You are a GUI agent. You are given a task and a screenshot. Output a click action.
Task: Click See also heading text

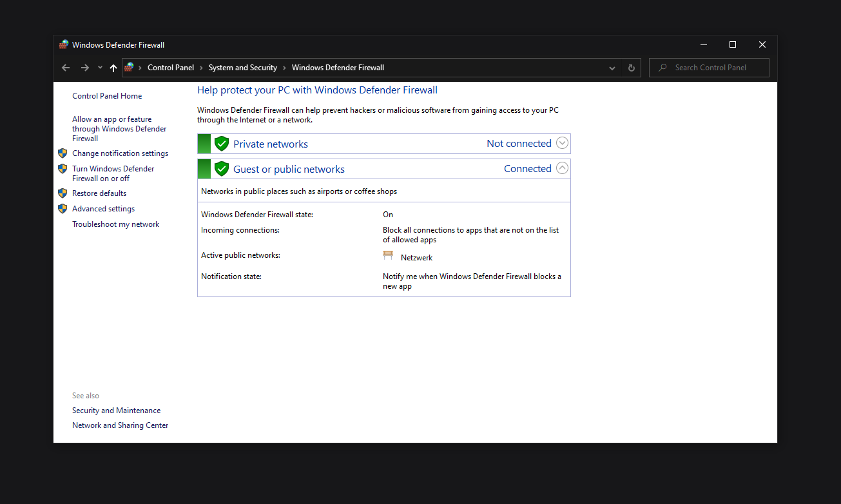coord(86,396)
